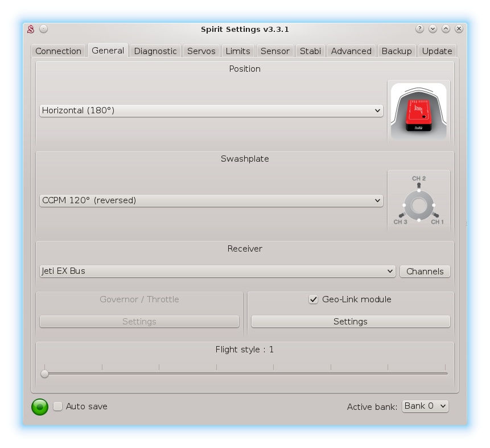This screenshot has width=490, height=448.
Task: Click the swashplate CCPM diagram image
Action: point(418,202)
